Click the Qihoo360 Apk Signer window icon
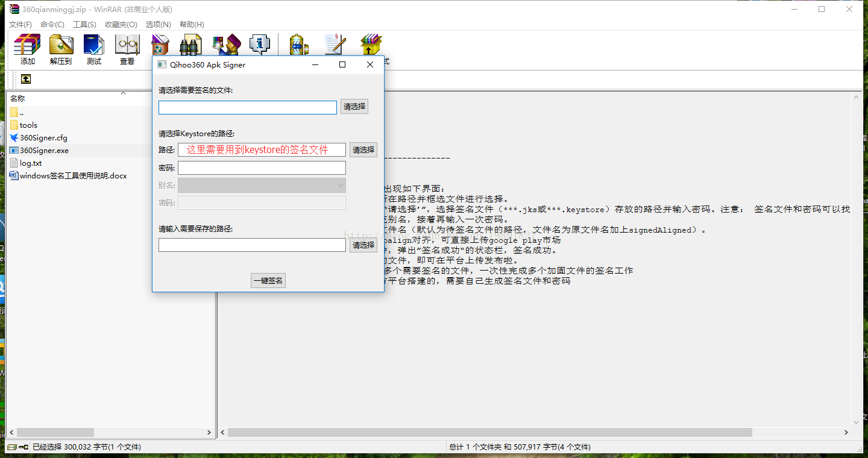The height and width of the screenshot is (458, 868). pos(162,64)
